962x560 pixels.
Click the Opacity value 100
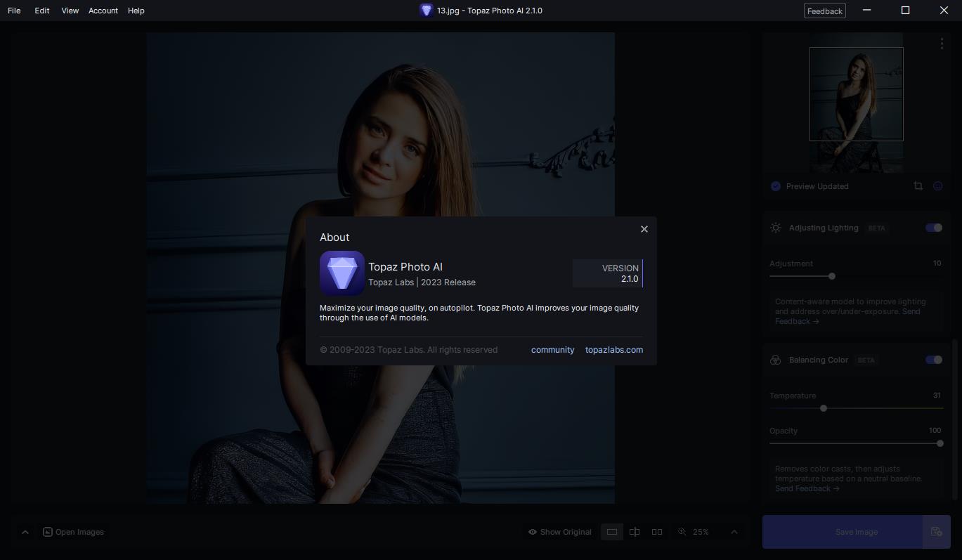(935, 431)
